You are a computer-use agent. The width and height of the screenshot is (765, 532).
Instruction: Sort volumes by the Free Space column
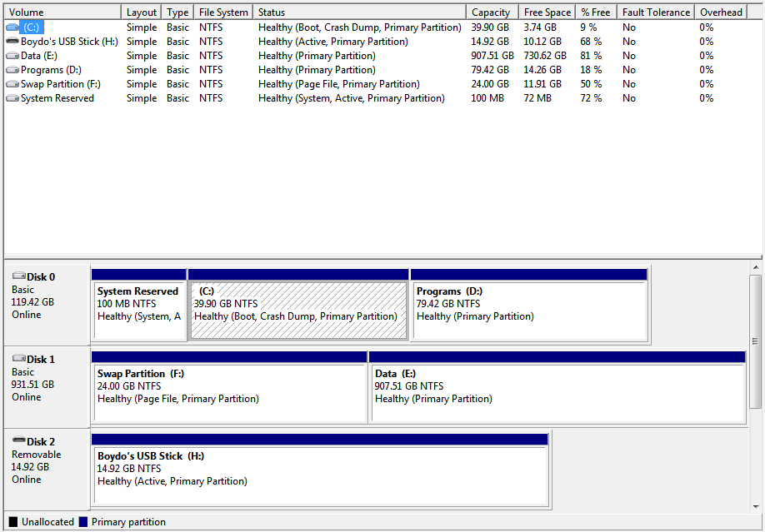click(546, 12)
